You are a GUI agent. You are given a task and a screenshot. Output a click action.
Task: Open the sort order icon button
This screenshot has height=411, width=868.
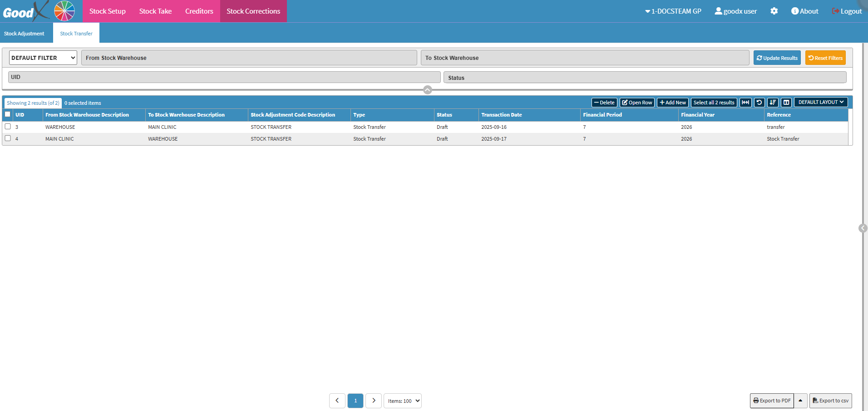[773, 103]
